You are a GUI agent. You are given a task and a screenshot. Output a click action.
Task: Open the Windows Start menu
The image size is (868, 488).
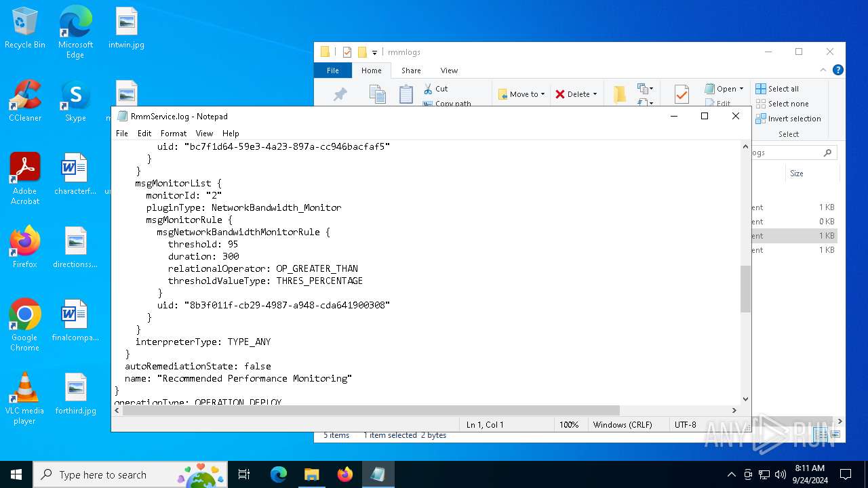(16, 474)
